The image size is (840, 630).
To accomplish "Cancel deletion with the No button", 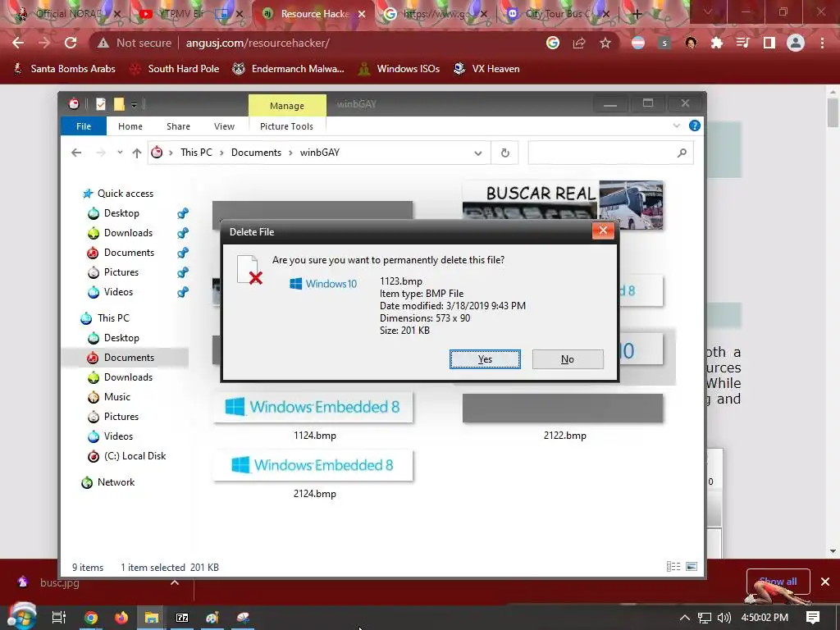I will 568,359.
